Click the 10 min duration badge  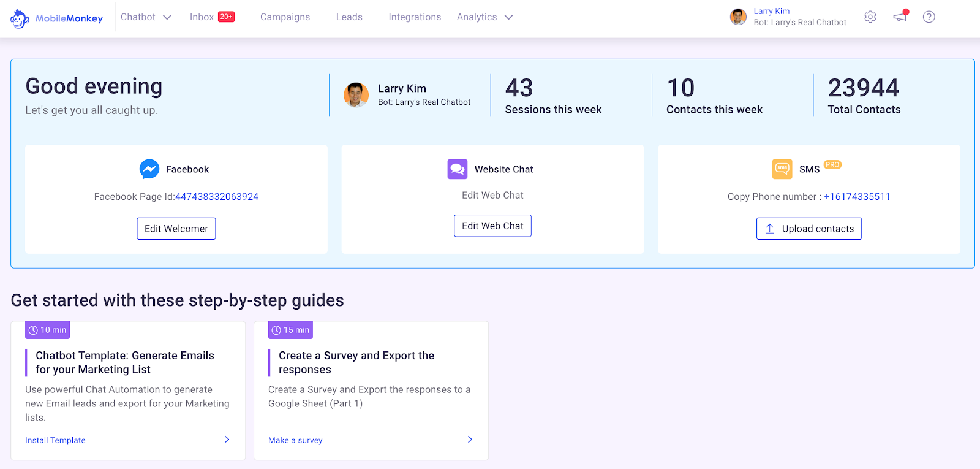pos(48,330)
